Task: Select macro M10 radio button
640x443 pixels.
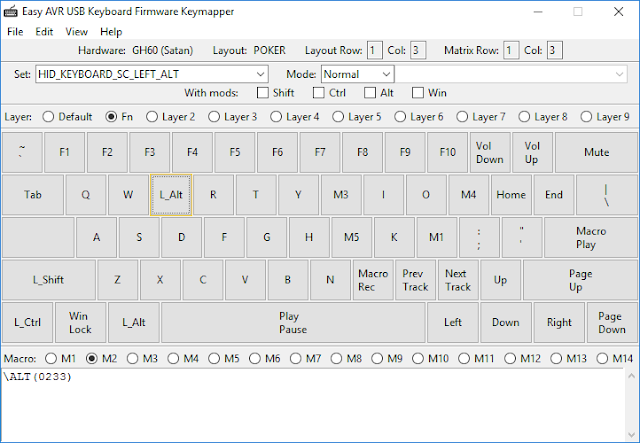Action: (418, 358)
